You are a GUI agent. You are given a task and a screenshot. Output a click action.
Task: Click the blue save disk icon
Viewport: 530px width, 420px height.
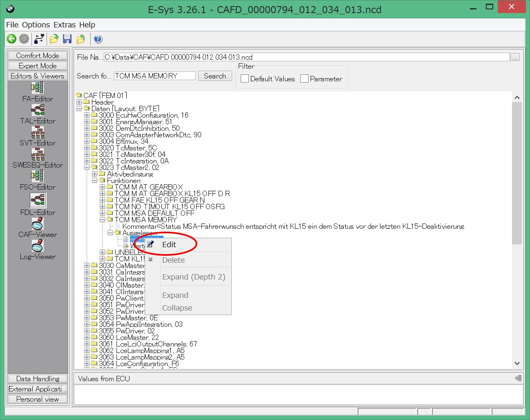(x=67, y=39)
